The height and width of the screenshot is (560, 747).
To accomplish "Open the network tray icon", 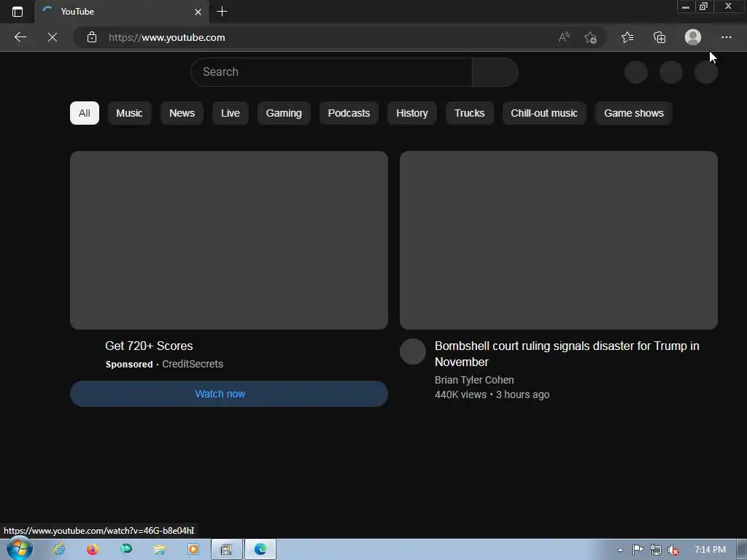I will 656,550.
